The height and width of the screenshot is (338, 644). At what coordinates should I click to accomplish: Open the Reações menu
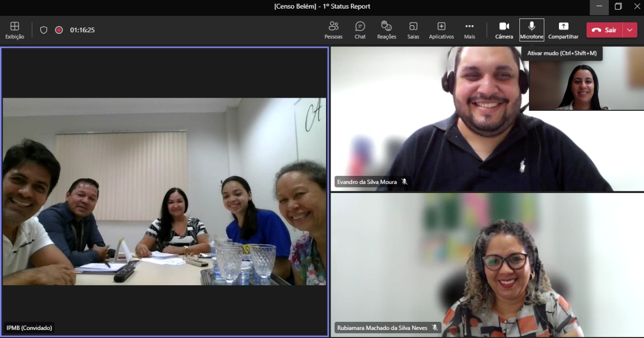(x=386, y=30)
